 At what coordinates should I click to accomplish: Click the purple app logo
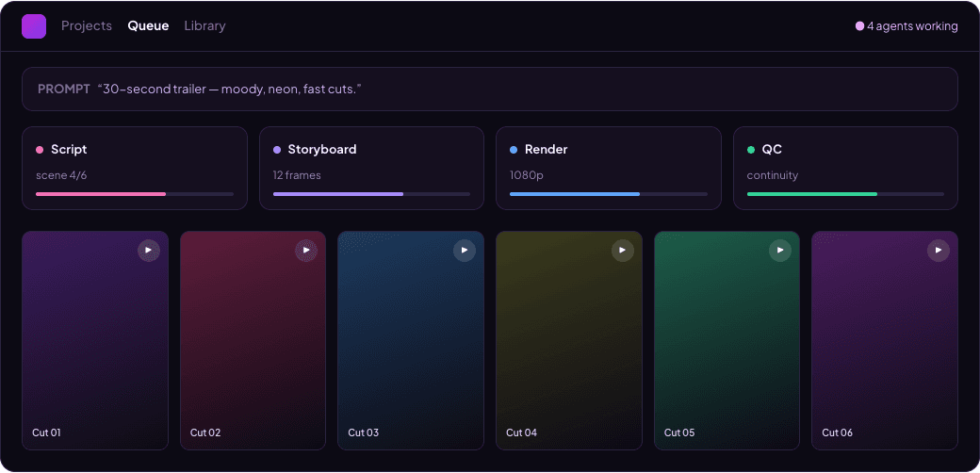[34, 26]
